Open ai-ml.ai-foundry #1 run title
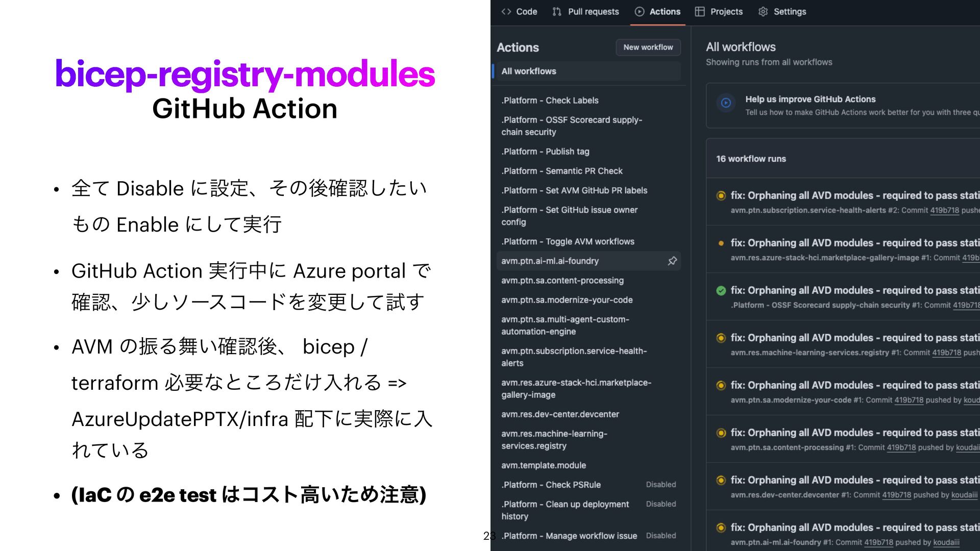The height and width of the screenshot is (551, 980). [855, 528]
